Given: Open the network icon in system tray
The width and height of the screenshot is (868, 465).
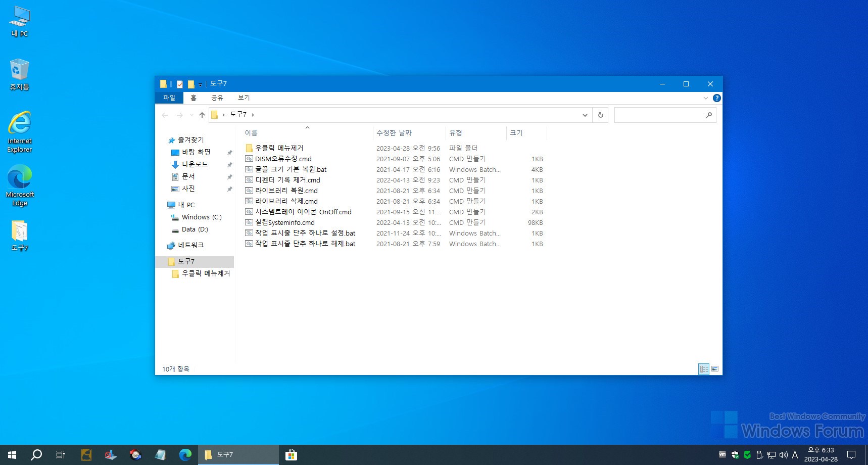Looking at the screenshot, I should 771,455.
